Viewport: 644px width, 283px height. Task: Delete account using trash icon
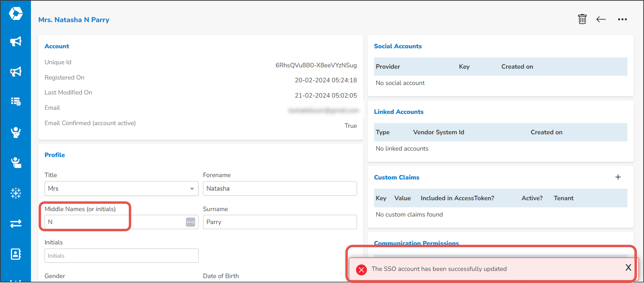pos(582,19)
